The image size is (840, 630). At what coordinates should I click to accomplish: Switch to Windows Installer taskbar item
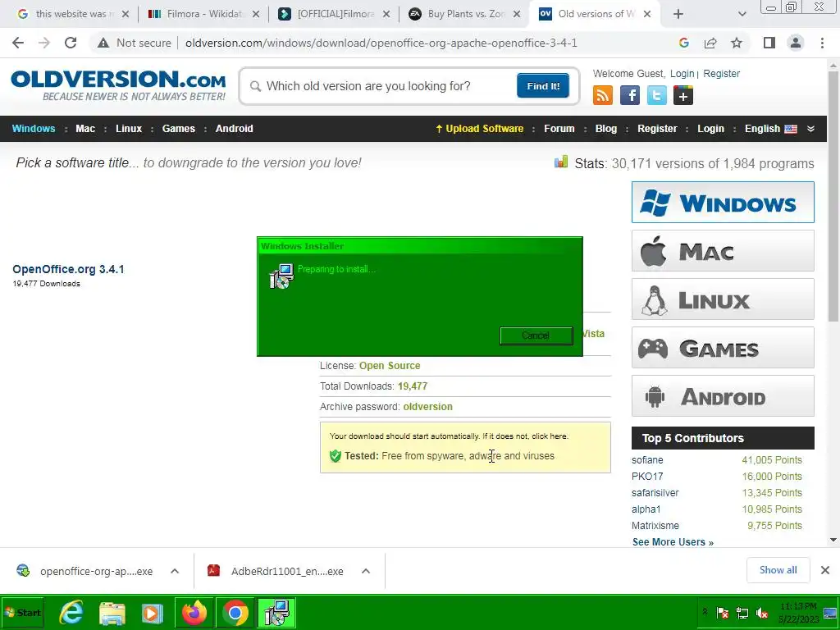(276, 612)
